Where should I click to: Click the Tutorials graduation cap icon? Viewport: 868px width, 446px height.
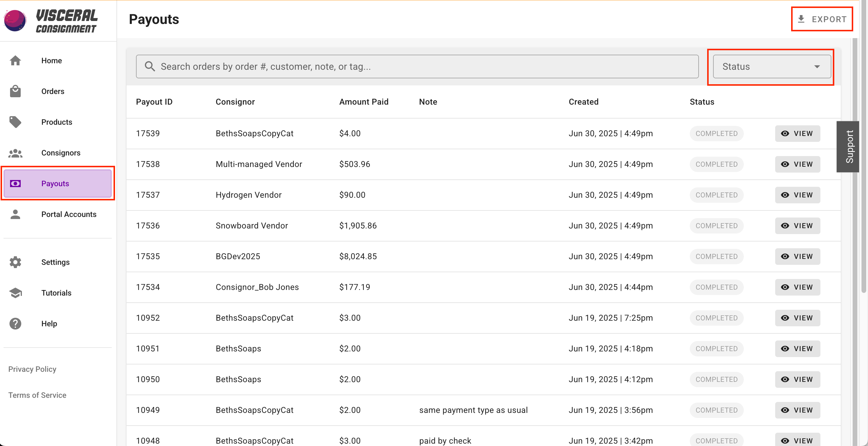[15, 293]
